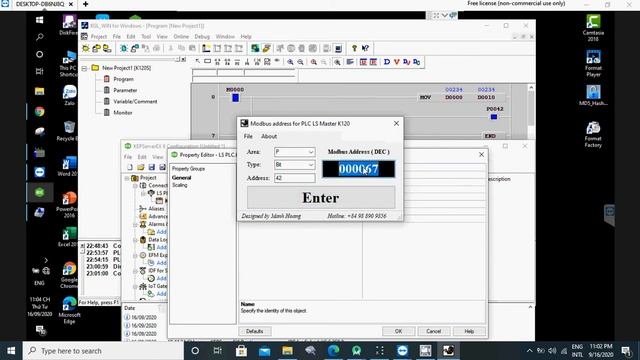Select the arrow pointer tool in ladder toolbar
Screen dimensions: 640x360
[198, 62]
